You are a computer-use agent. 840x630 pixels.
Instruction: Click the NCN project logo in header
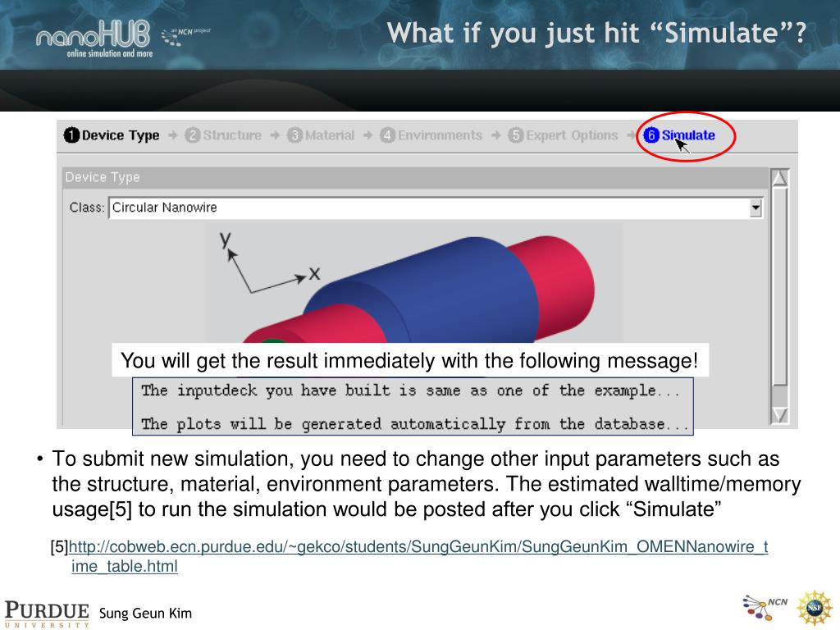click(x=186, y=36)
